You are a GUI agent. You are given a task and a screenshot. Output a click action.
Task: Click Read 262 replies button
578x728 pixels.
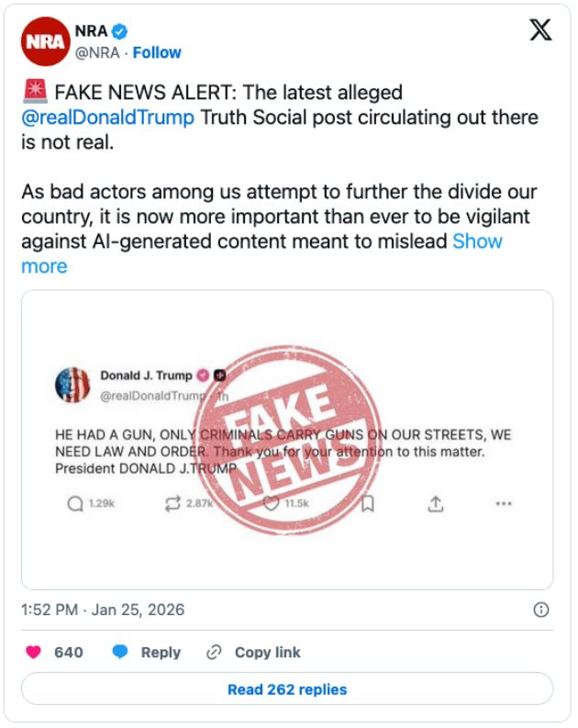click(x=287, y=689)
